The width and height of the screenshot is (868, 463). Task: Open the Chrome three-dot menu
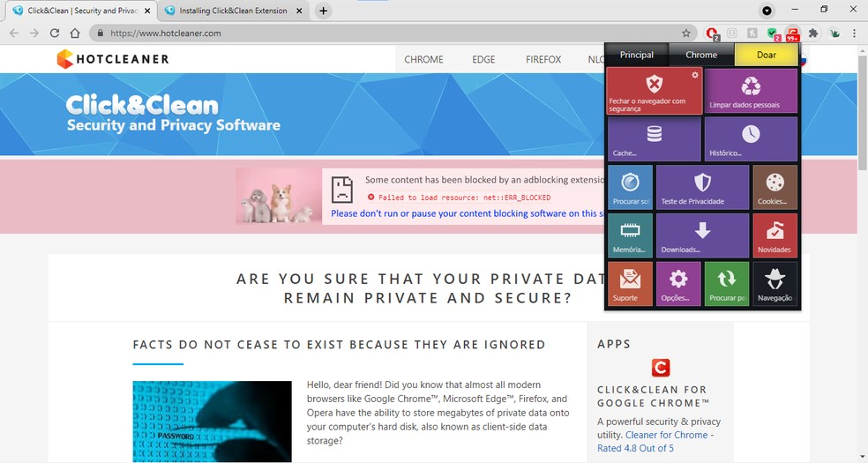click(854, 34)
